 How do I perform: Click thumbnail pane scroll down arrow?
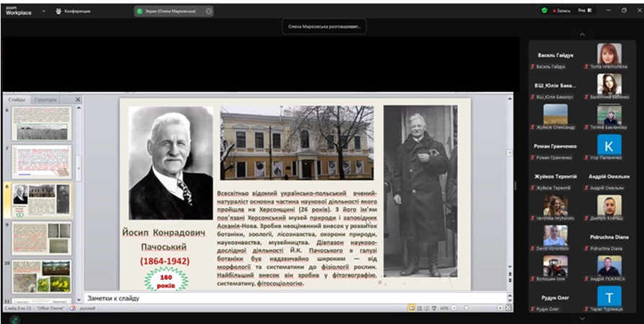point(79,300)
